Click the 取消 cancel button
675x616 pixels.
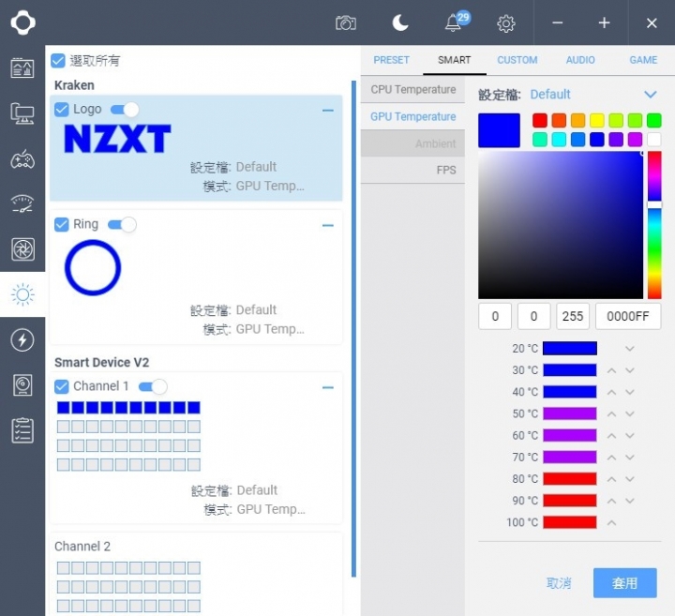point(559,583)
